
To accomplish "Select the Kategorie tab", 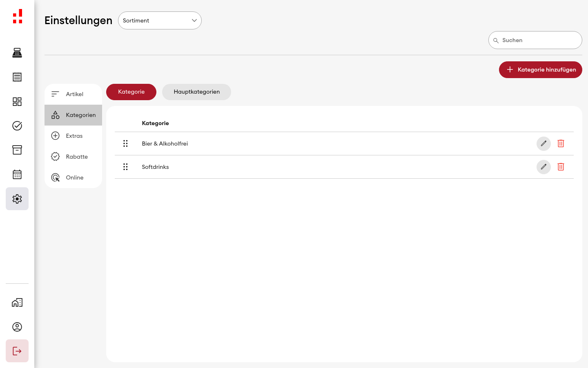I will coord(131,92).
